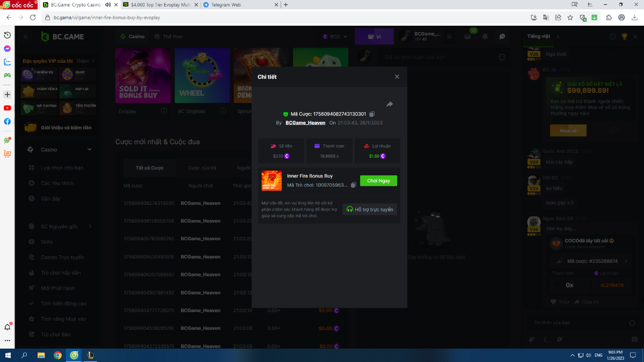Screen dimensions: 644x362
Task: Bookmark this page with the star icon
Action: pyautogui.click(x=570, y=17)
